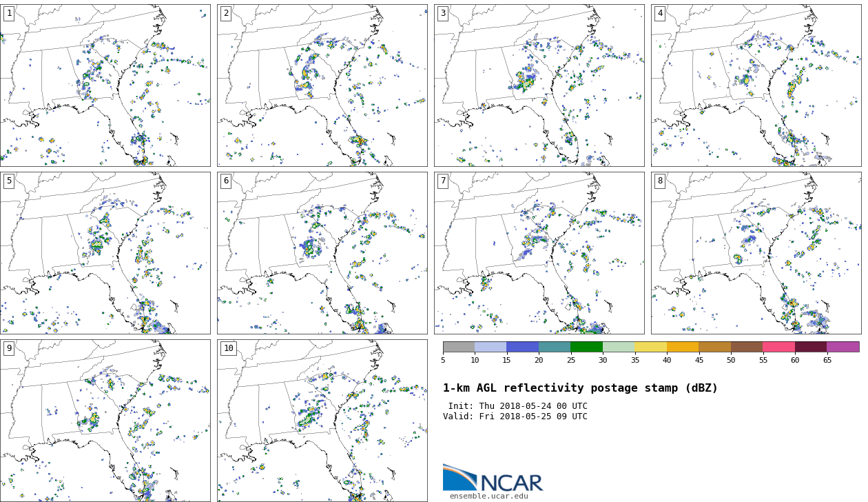
Task: Click the Valid Fri 2018-05-25 09 UTC text
Action: pyautogui.click(x=515, y=416)
